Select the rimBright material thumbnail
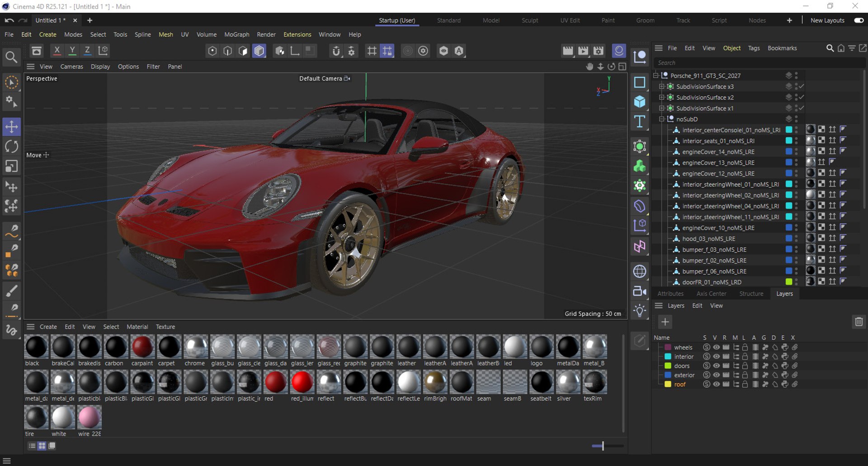 point(435,382)
